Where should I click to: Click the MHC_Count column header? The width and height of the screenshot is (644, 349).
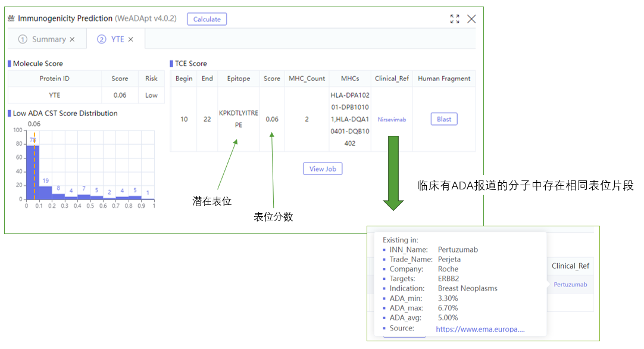click(307, 79)
